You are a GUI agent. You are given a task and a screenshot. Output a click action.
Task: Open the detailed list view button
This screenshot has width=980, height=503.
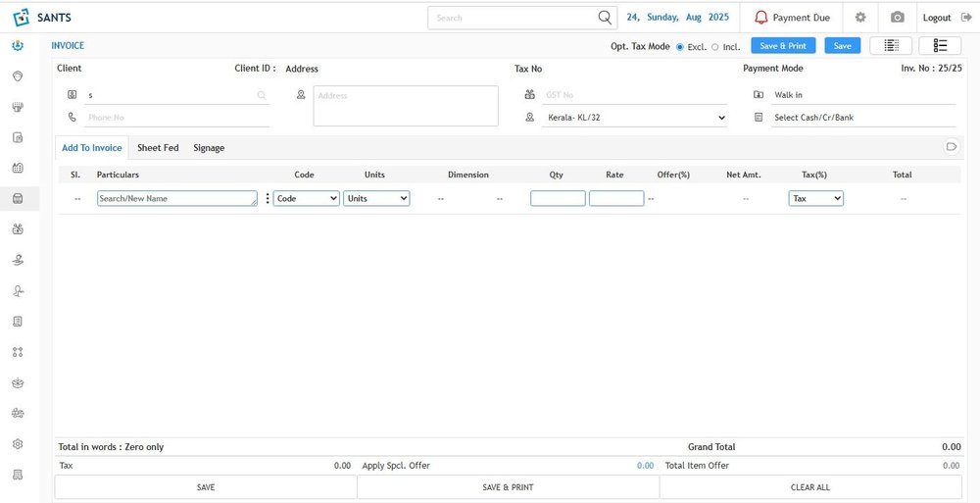click(x=891, y=46)
